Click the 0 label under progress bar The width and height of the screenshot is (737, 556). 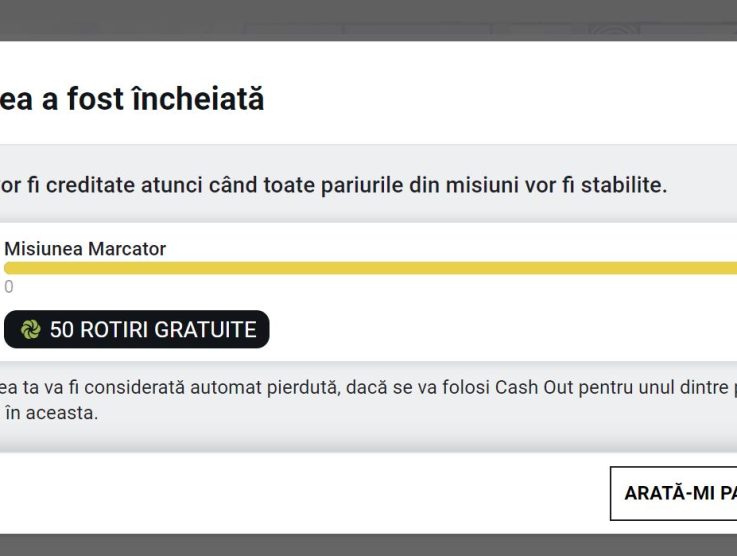click(x=8, y=287)
